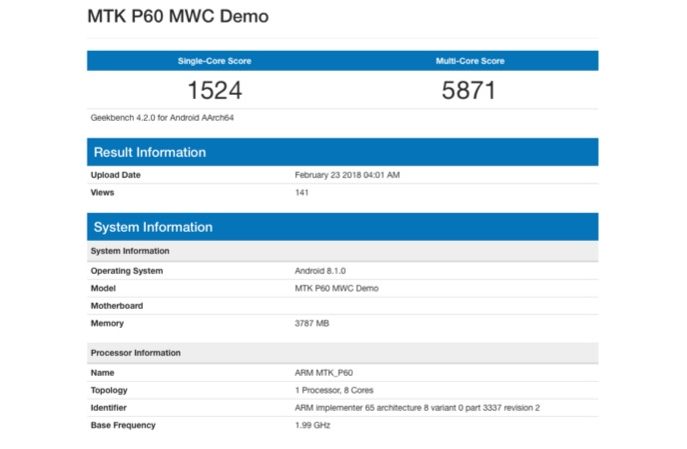Select the Upload Date label
The height and width of the screenshot is (449, 687).
click(x=116, y=175)
